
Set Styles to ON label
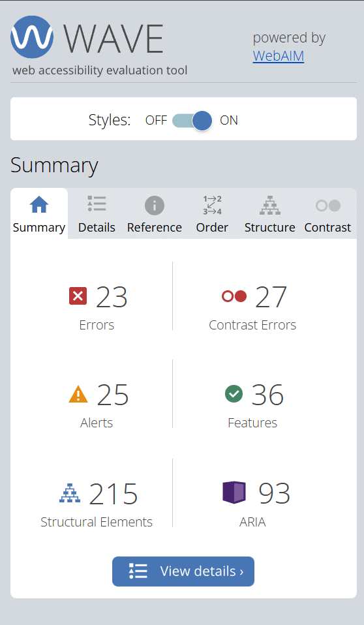229,121
